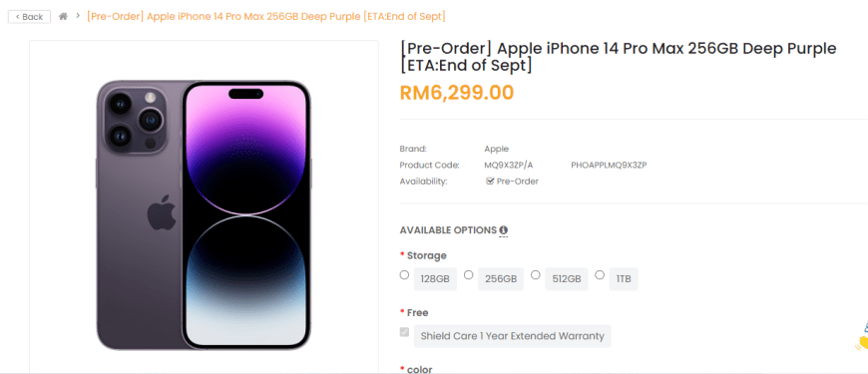Click the 512GB storage label
Viewport: 868px width, 374px height.
(567, 279)
